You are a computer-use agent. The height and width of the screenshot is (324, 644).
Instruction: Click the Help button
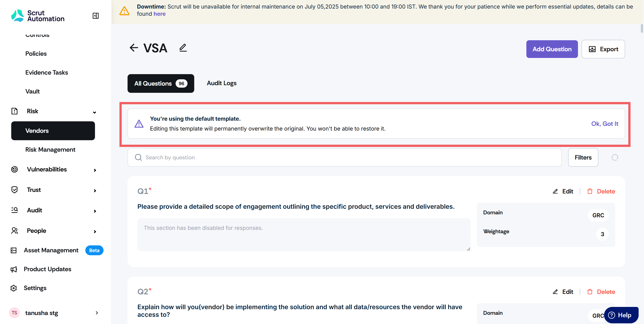click(621, 315)
